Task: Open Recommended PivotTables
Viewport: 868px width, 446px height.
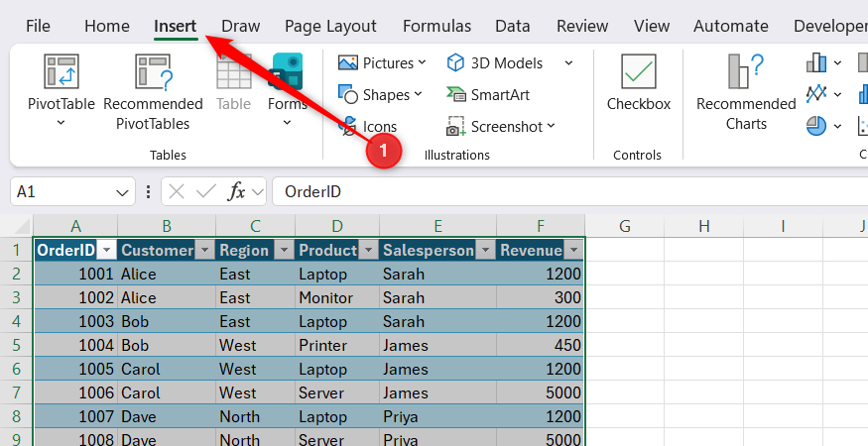Action: tap(153, 92)
